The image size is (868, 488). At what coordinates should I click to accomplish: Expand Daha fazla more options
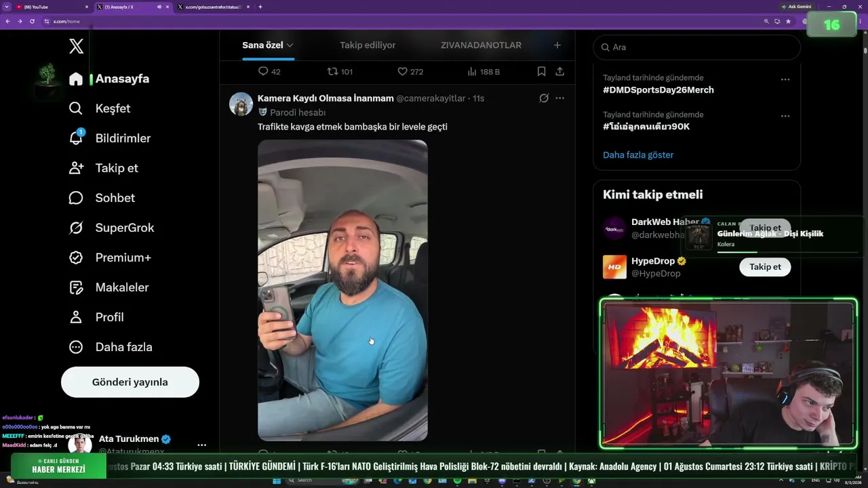(x=111, y=347)
